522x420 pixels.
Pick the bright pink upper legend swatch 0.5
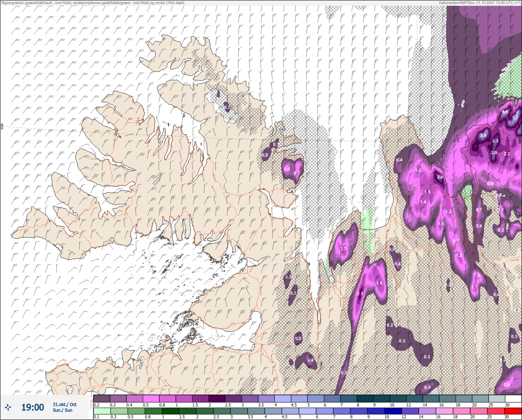[x=151, y=398]
